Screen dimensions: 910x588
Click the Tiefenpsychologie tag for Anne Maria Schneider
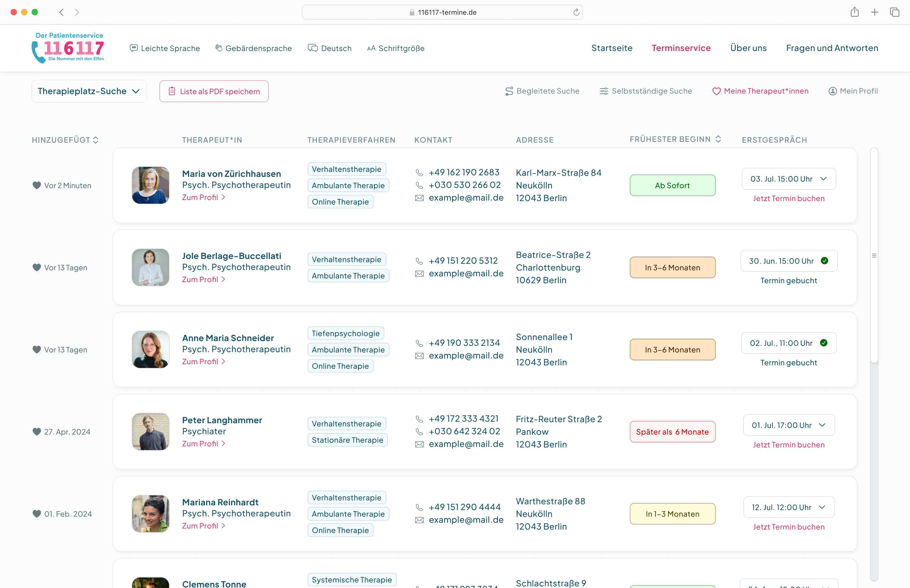point(345,333)
